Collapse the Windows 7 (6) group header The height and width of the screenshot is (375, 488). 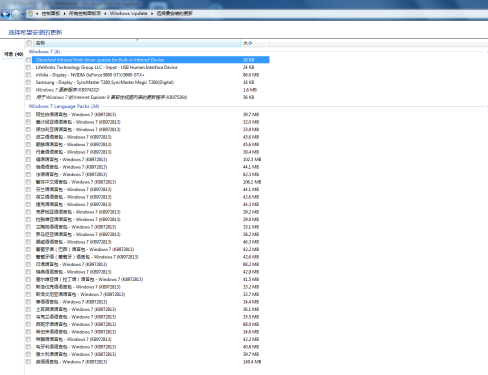pyautogui.click(x=44, y=52)
